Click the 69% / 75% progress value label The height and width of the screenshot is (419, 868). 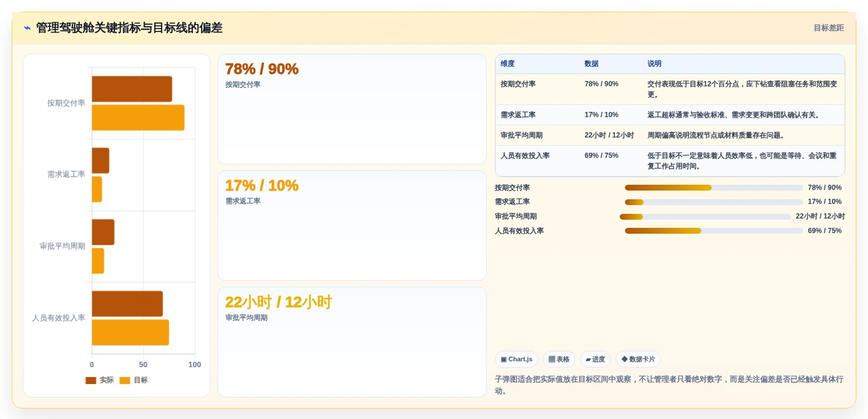pos(825,231)
